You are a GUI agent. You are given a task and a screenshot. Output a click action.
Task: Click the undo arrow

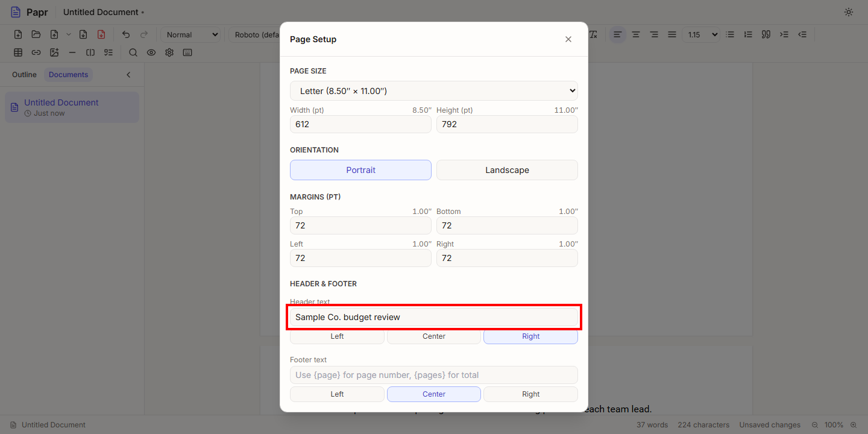(126, 34)
